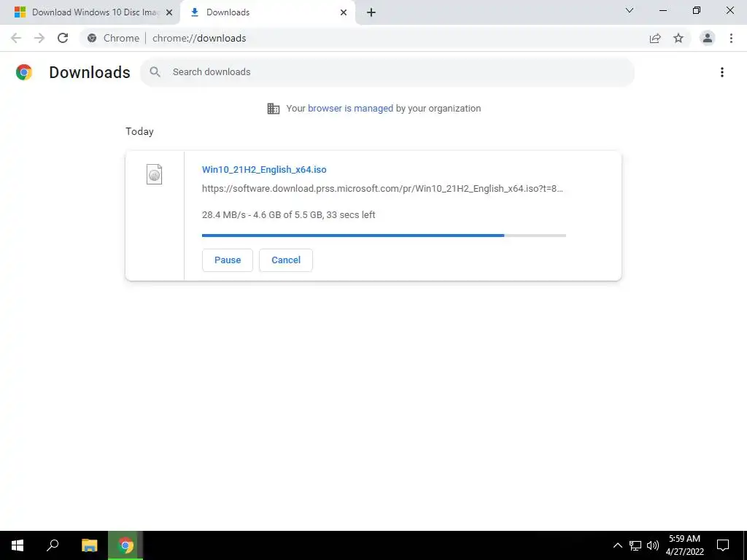Select the Downloads tab

pyautogui.click(x=267, y=12)
